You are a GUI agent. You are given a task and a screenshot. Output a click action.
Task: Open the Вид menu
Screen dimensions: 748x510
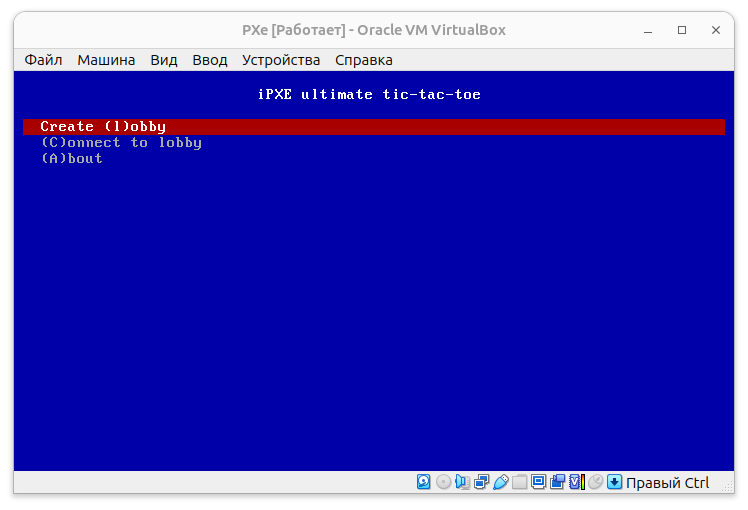click(164, 60)
